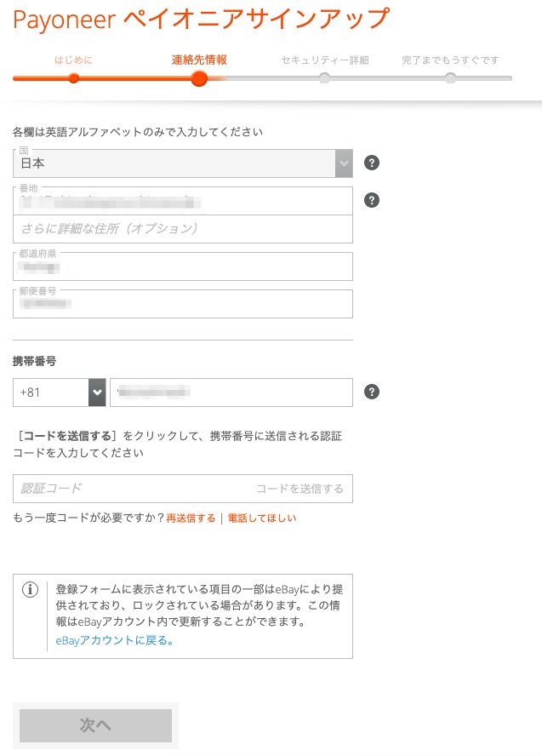
Task: Click help icon next to country field
Action: tap(371, 163)
